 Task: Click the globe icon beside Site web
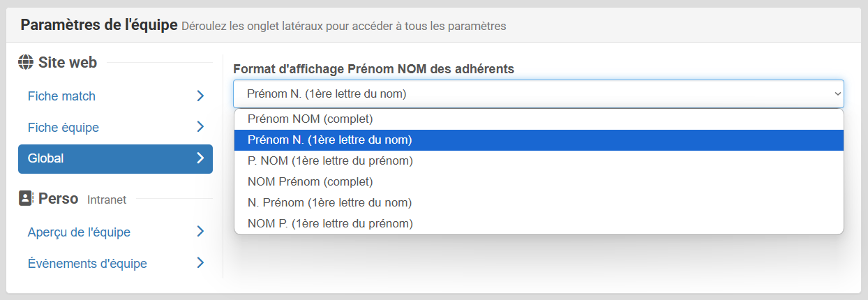[26, 62]
